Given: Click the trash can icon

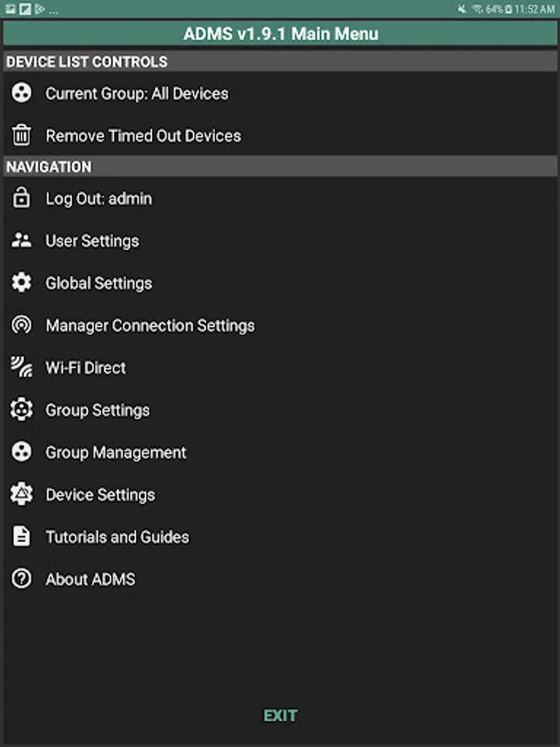Looking at the screenshot, I should [22, 135].
